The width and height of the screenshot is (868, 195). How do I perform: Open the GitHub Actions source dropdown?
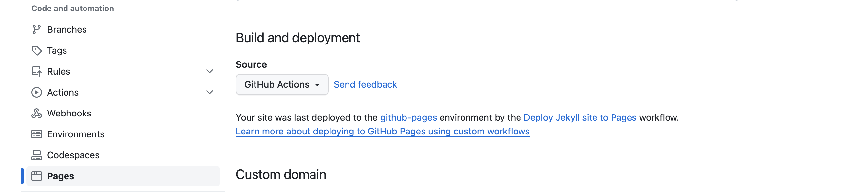pyautogui.click(x=282, y=84)
